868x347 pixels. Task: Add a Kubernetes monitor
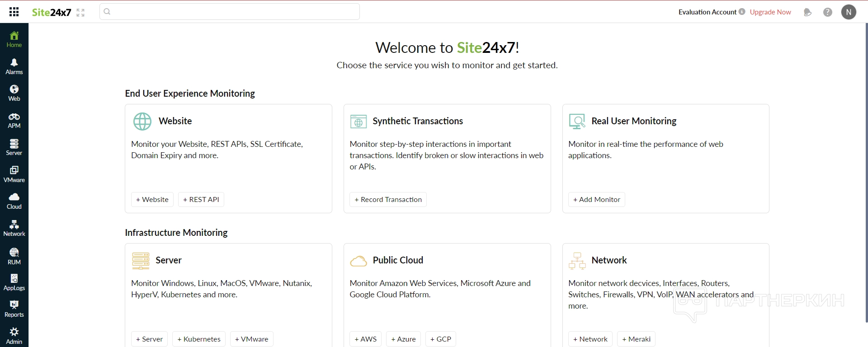(x=198, y=339)
